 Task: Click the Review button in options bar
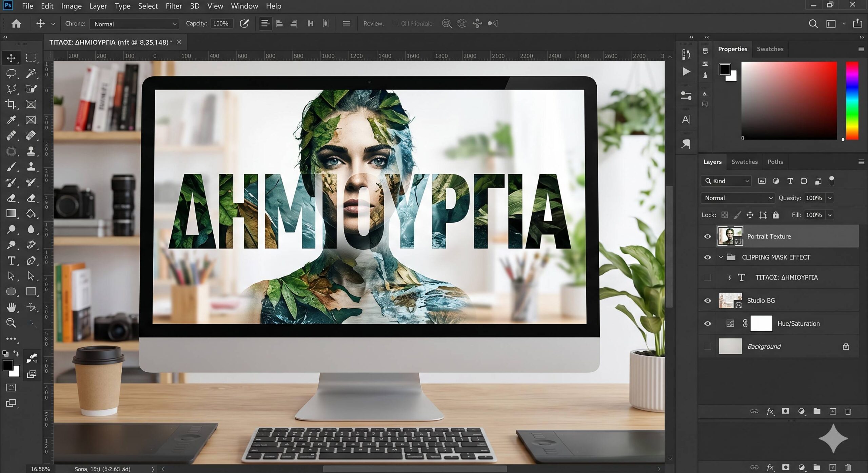(x=373, y=23)
